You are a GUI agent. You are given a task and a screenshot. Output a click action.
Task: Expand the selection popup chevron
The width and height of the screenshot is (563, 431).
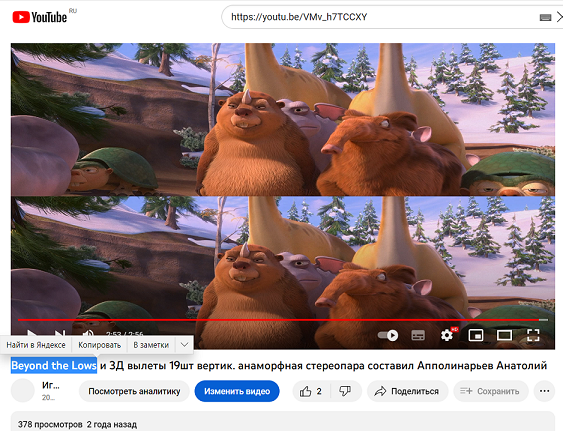click(184, 345)
